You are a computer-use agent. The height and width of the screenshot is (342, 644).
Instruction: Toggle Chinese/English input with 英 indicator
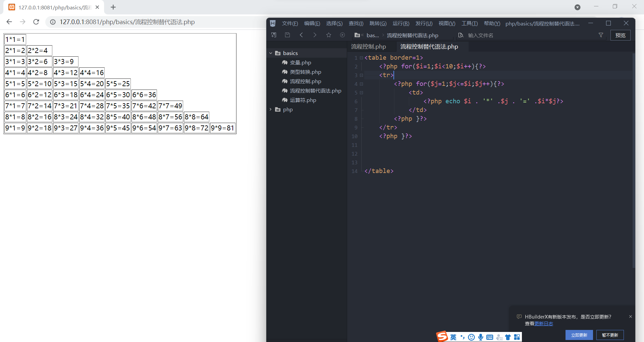(x=453, y=337)
